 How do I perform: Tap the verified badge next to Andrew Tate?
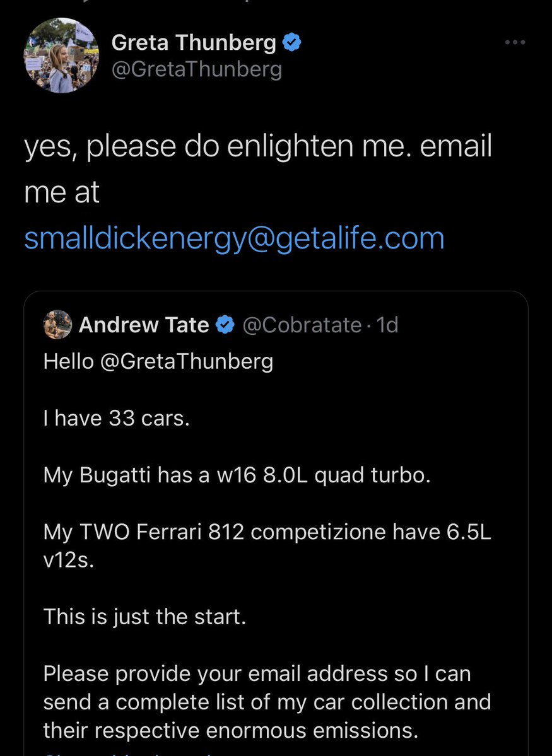(224, 325)
